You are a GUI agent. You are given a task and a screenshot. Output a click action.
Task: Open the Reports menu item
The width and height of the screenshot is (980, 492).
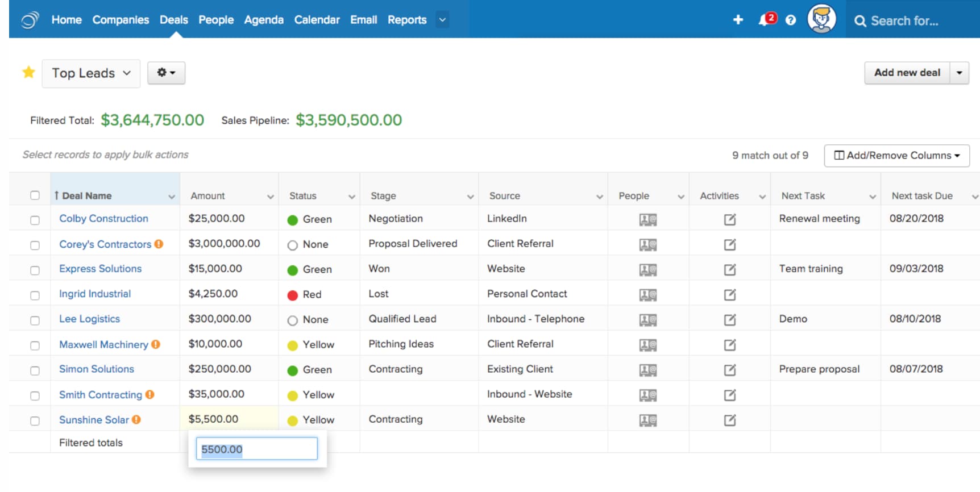click(406, 20)
